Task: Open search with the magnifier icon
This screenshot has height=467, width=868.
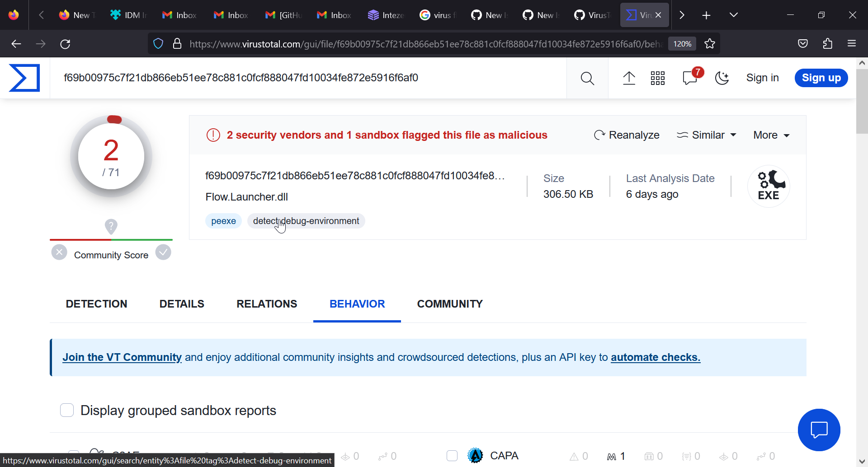Action: pyautogui.click(x=587, y=78)
